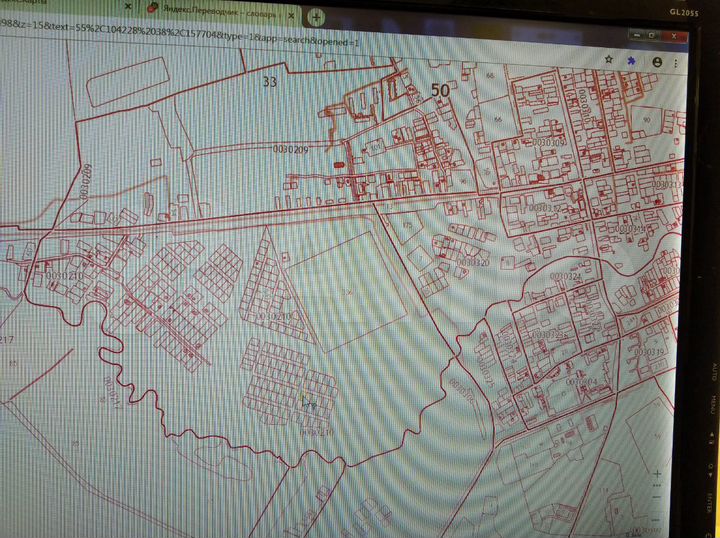
Task: Click cadastral block label 0030304
Action: coord(581,382)
